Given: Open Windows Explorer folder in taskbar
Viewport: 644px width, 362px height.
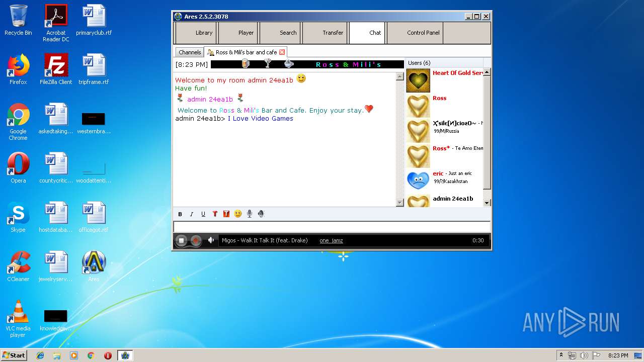Looking at the screenshot, I should click(57, 355).
